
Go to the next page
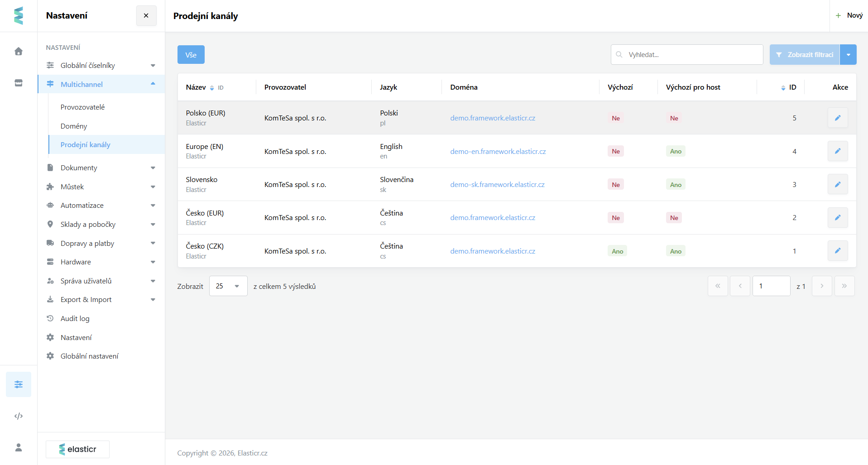point(822,286)
